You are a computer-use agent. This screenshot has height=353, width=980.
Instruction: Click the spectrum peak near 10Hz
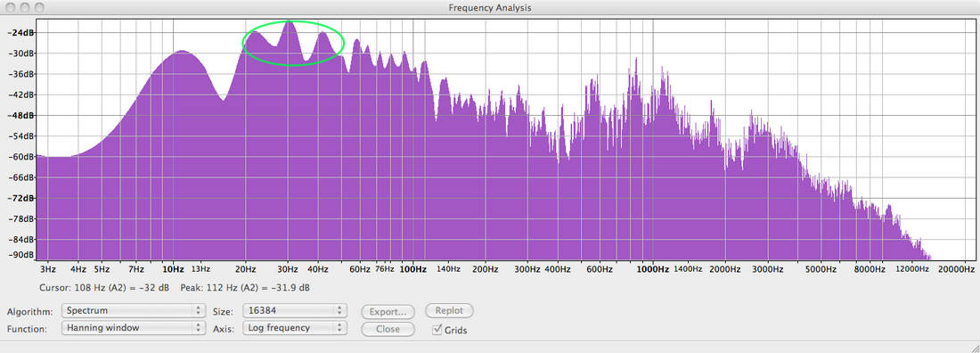coord(182,52)
